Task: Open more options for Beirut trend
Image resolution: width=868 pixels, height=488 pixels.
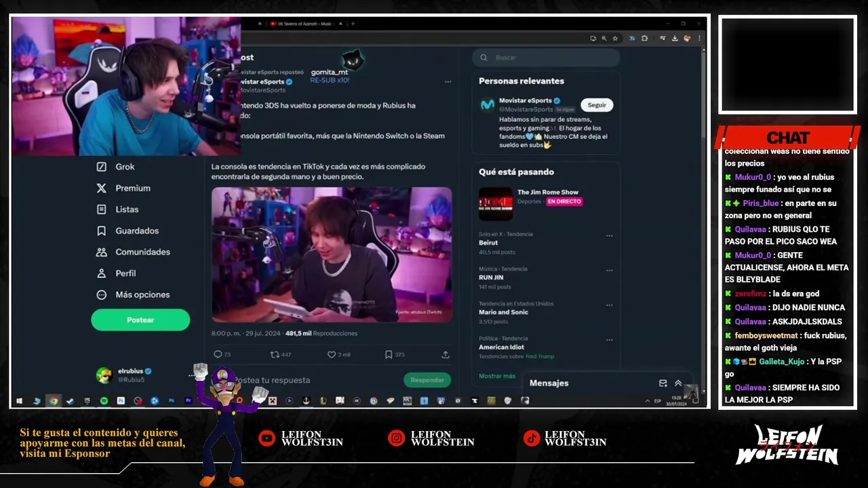Action: click(609, 236)
